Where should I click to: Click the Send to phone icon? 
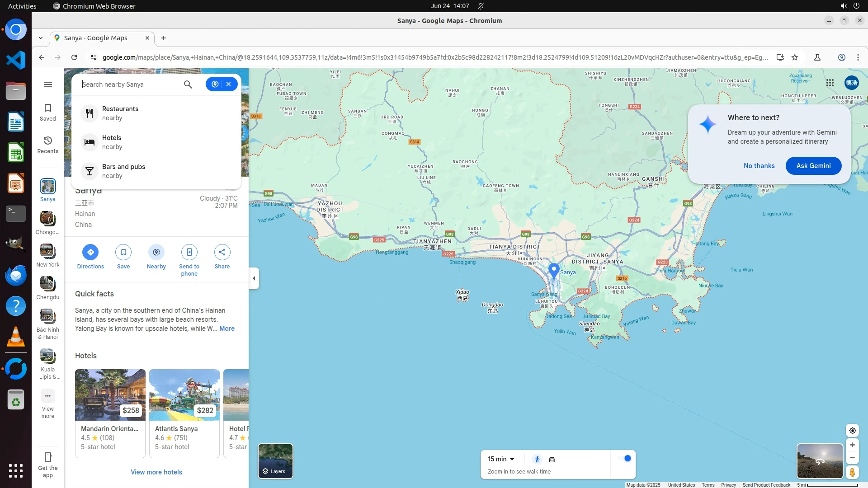click(189, 252)
